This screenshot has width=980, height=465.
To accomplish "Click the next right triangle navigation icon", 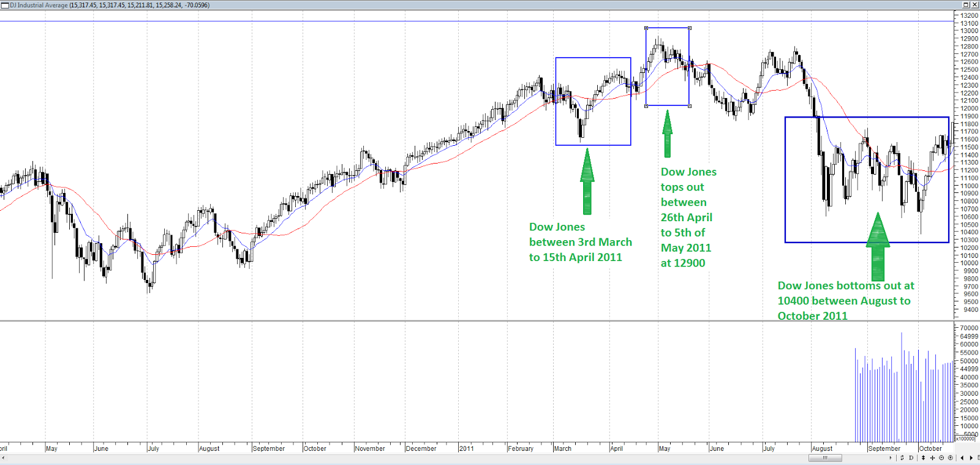I will coord(971,458).
